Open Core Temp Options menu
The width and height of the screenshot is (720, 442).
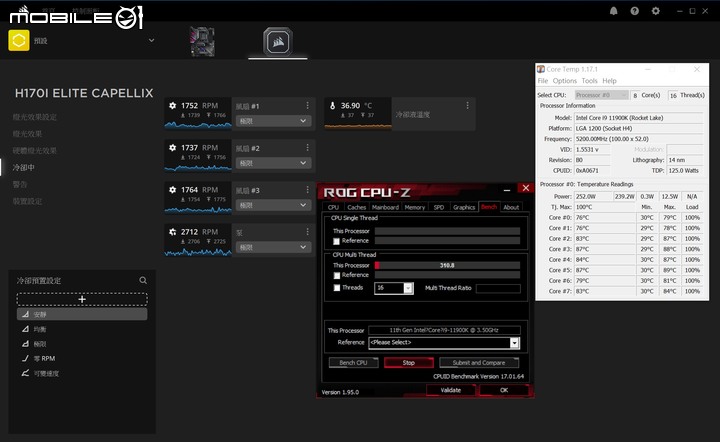point(564,81)
